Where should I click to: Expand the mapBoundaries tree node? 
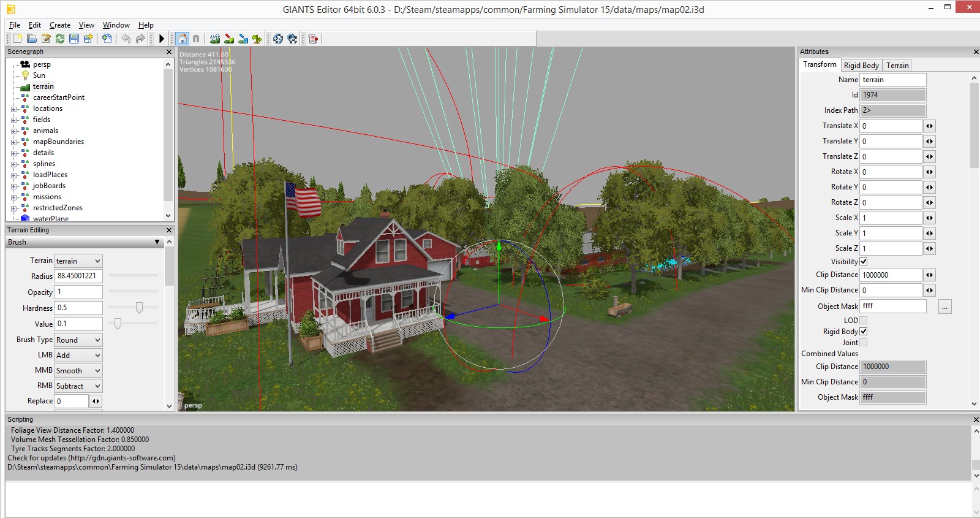pos(13,142)
